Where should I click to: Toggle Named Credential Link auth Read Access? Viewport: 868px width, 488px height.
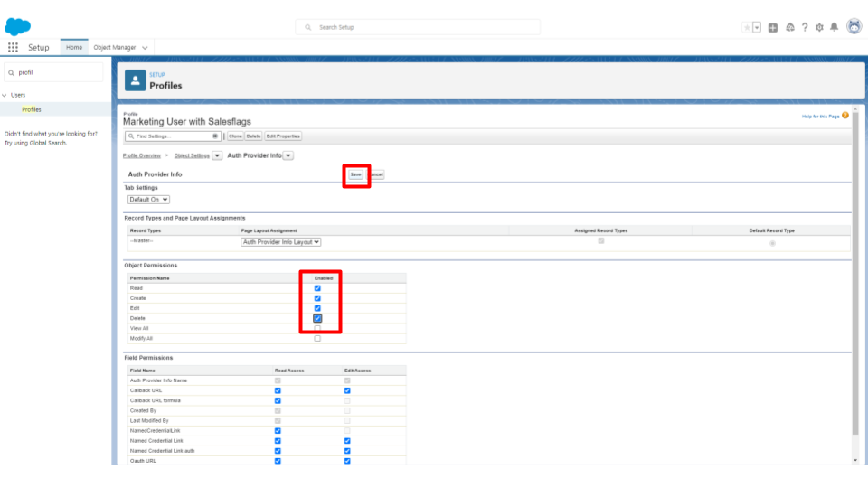[278, 451]
